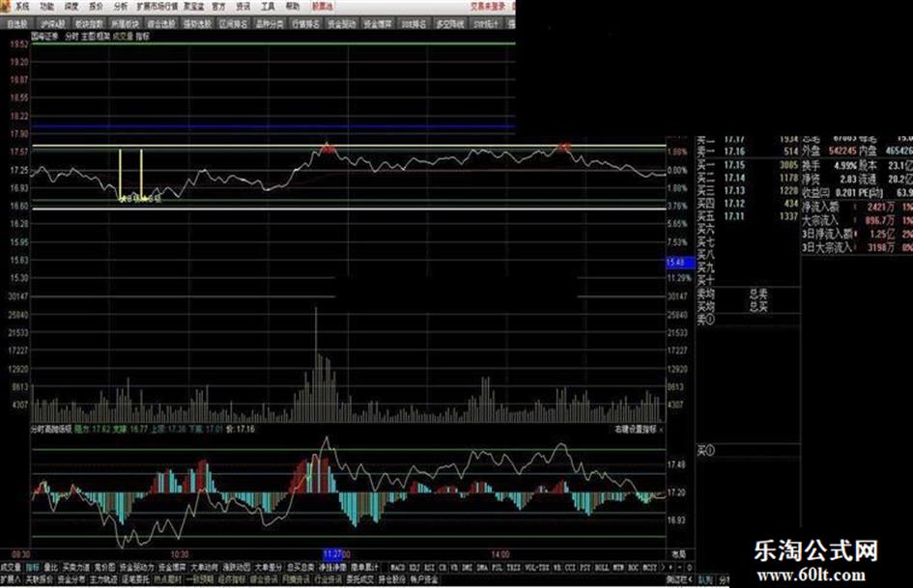Screen dimensions: 913x588
Task: Click the plus icon beside indicator tabs
Action: pyautogui.click(x=670, y=567)
